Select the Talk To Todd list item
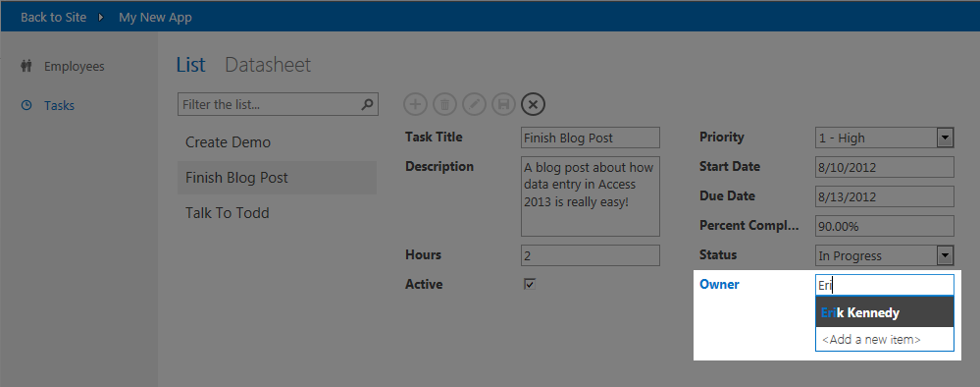 (x=277, y=213)
